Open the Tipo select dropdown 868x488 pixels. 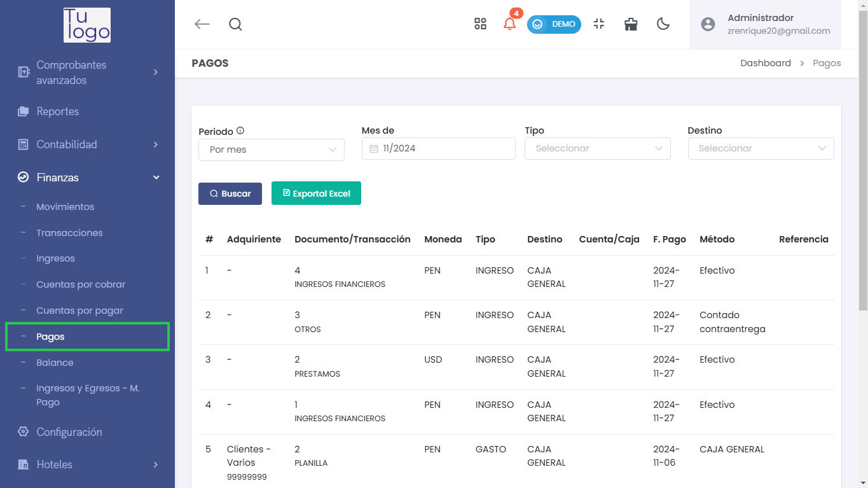[x=597, y=148]
